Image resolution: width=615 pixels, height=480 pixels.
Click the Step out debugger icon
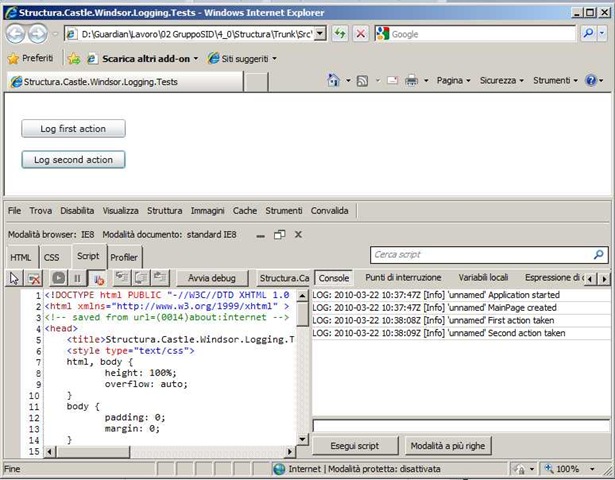160,278
